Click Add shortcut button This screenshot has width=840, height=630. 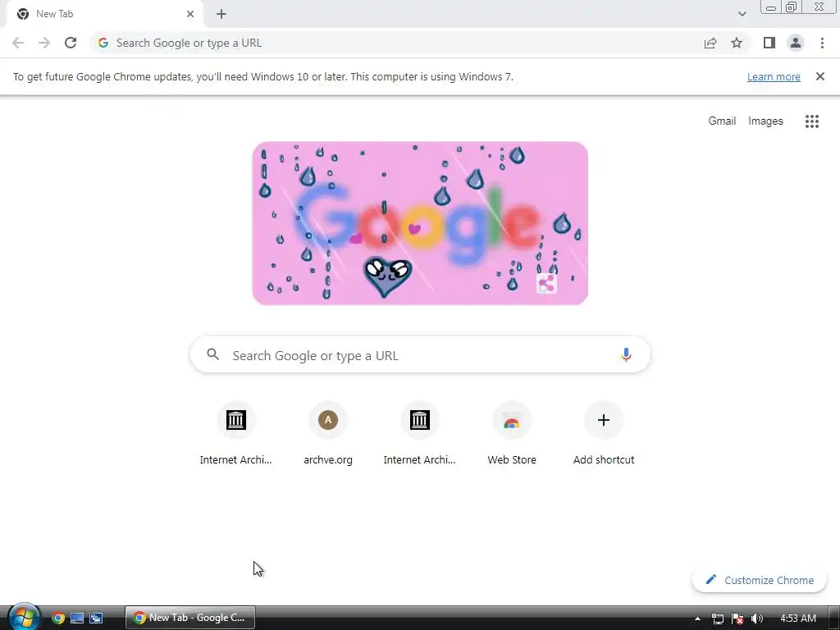604,433
